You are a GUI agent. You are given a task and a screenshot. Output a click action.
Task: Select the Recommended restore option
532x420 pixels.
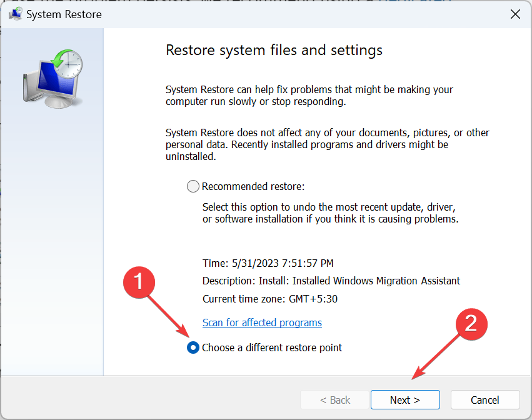193,186
